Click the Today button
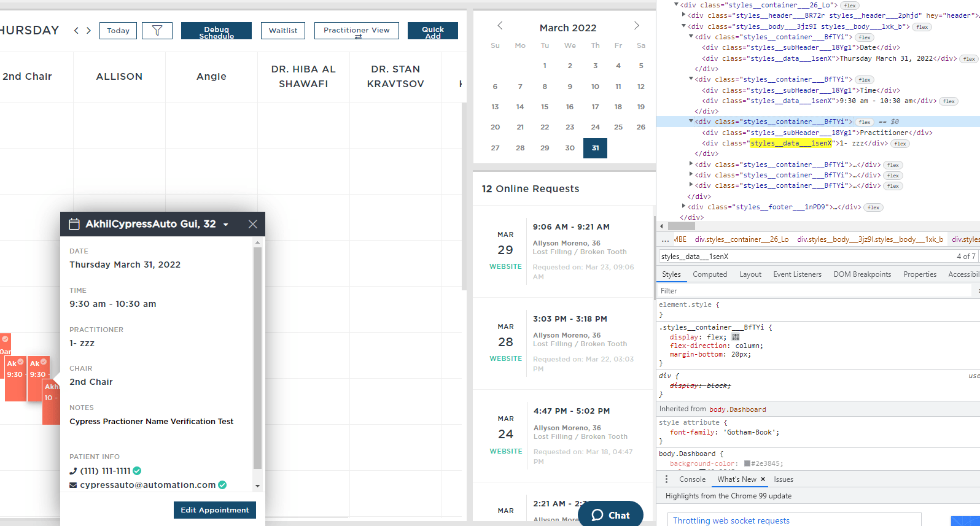The width and height of the screenshot is (980, 526). coord(119,30)
